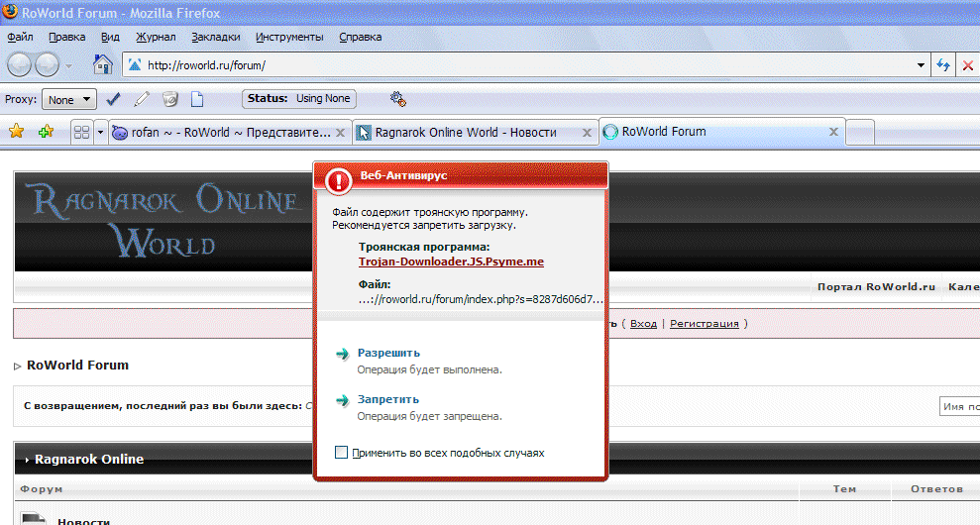Check Применить во всех подобных случаях
The height and width of the screenshot is (525, 980).
[341, 452]
